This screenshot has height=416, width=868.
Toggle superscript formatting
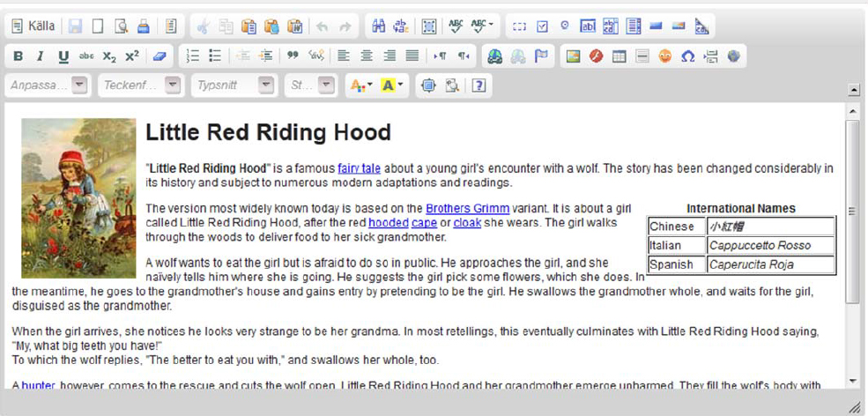click(x=132, y=56)
